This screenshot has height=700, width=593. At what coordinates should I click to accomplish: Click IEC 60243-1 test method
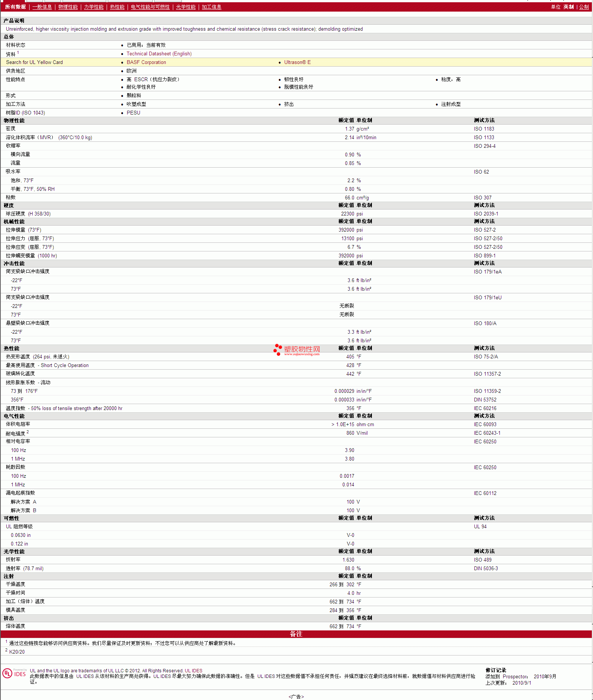tap(487, 433)
